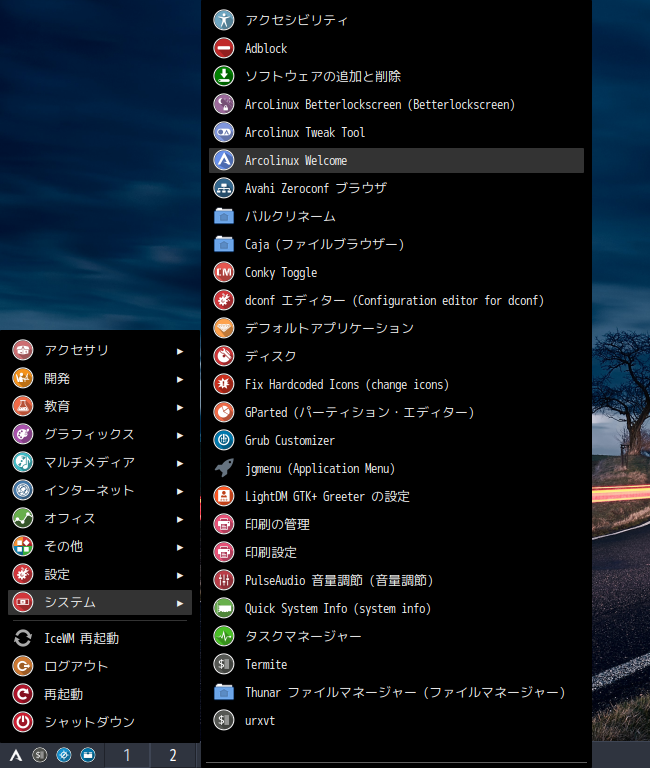
Task: Click the 印刷の管理 printer icon
Action: 224,524
